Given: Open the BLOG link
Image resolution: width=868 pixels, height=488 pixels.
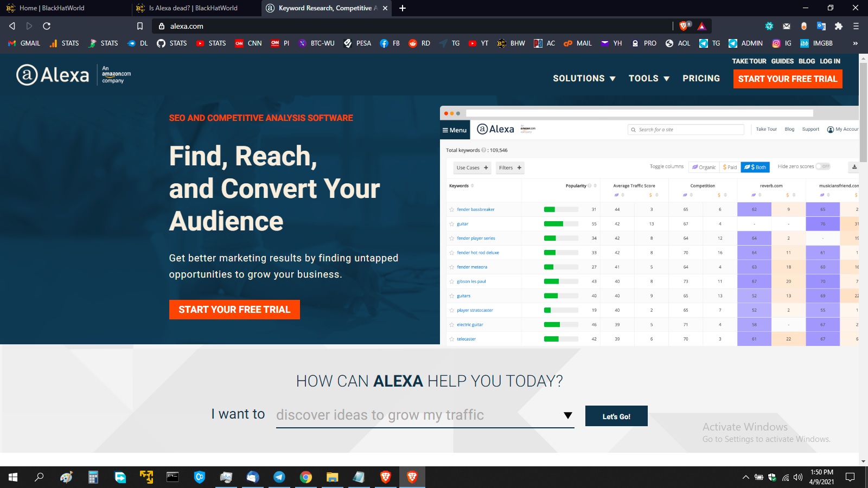Looking at the screenshot, I should [807, 61].
